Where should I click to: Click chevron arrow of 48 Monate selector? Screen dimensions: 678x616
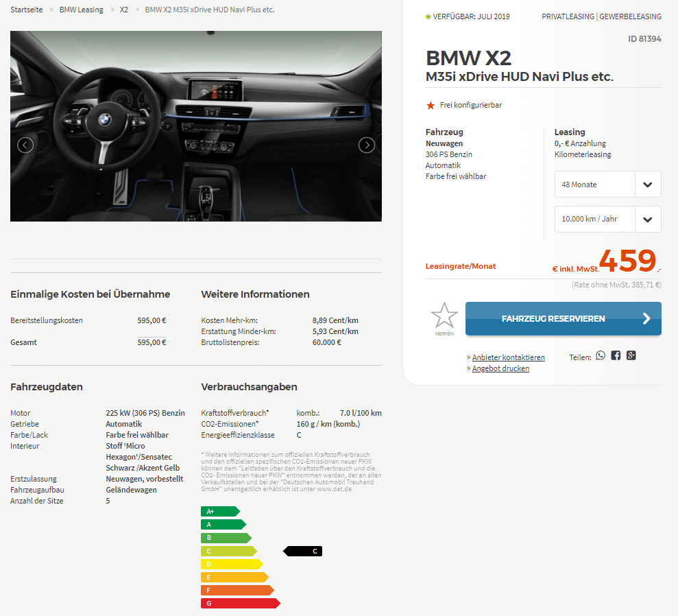[x=648, y=185]
